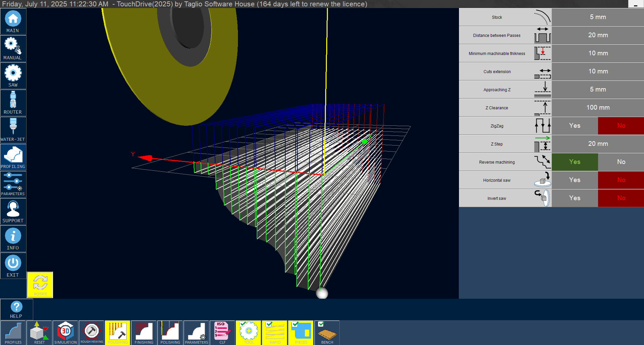This screenshot has height=345, width=644.
Task: Open Rough Hewing operation
Action: 92,333
